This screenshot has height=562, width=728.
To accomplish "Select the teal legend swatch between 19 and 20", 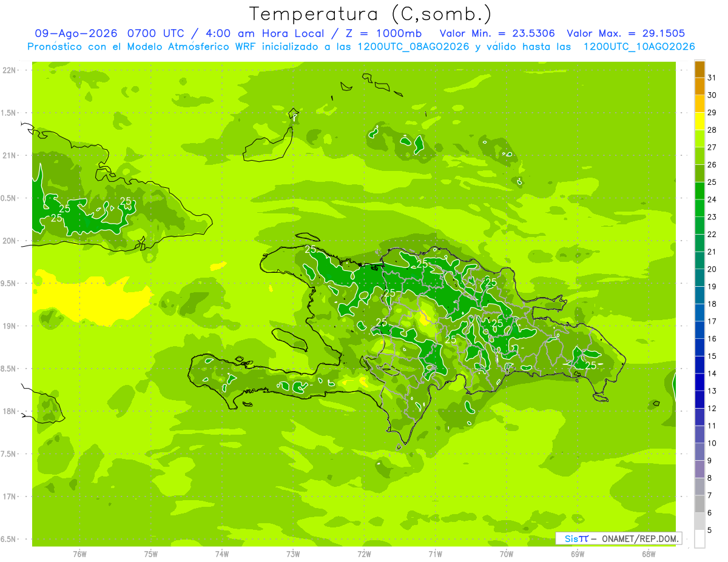I will click(x=699, y=278).
